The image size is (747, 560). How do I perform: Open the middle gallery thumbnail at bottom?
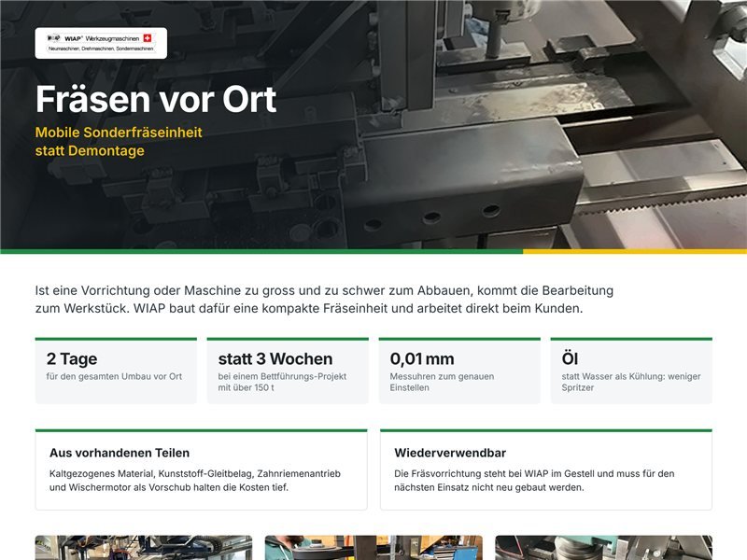[x=373, y=548]
